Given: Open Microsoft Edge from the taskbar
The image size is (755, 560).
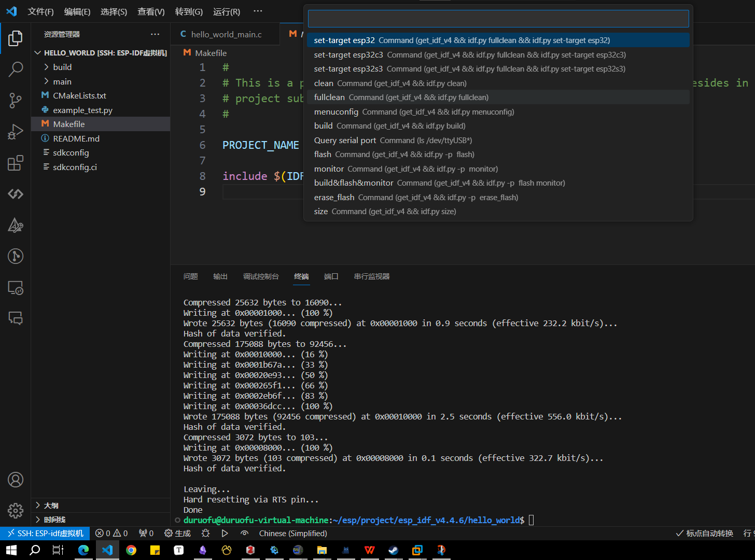Looking at the screenshot, I should pos(83,550).
